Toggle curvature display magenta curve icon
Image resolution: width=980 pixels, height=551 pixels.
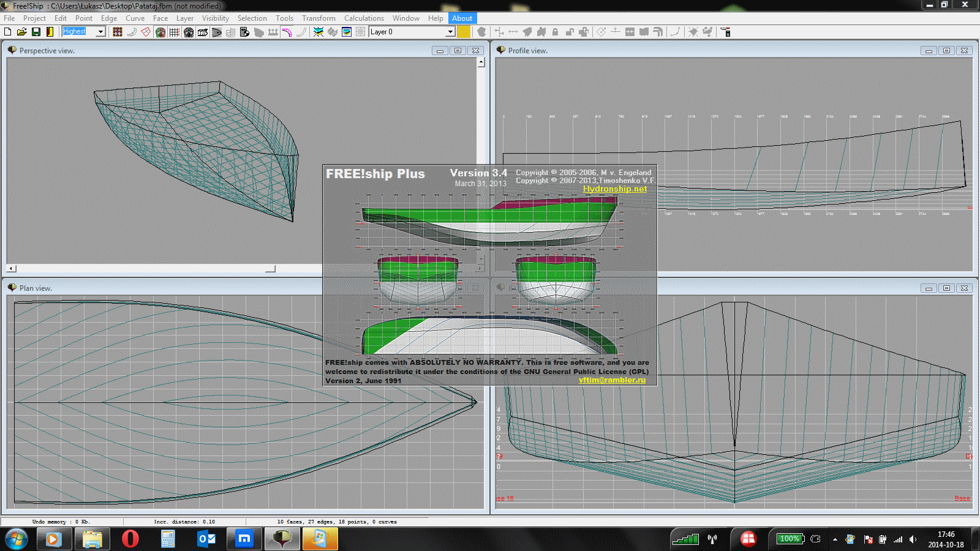pos(287,32)
